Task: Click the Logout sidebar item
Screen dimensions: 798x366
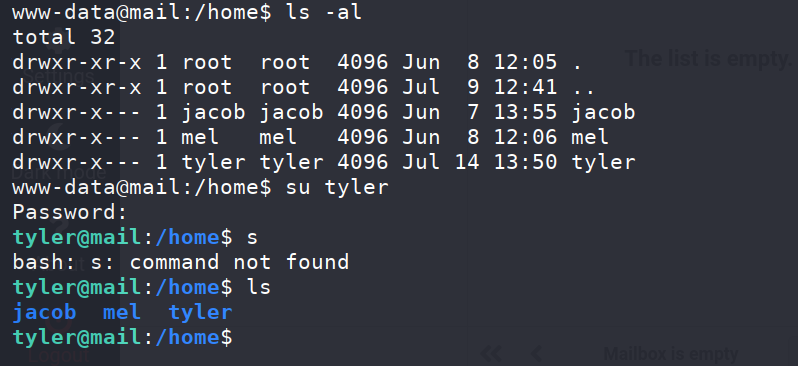Action: pos(59,354)
